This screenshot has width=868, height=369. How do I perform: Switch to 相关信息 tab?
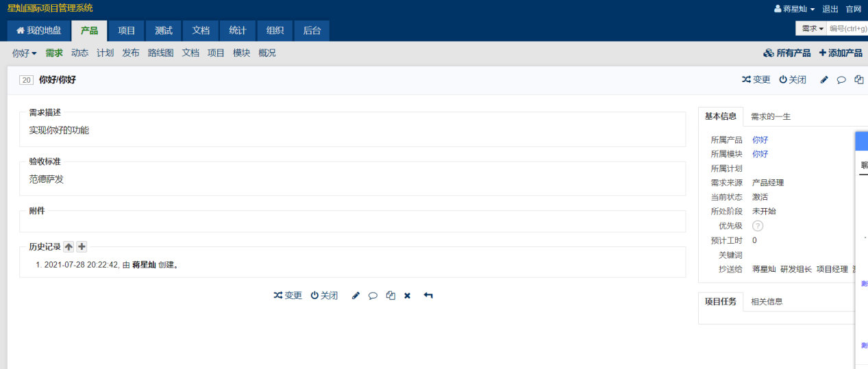767,301
